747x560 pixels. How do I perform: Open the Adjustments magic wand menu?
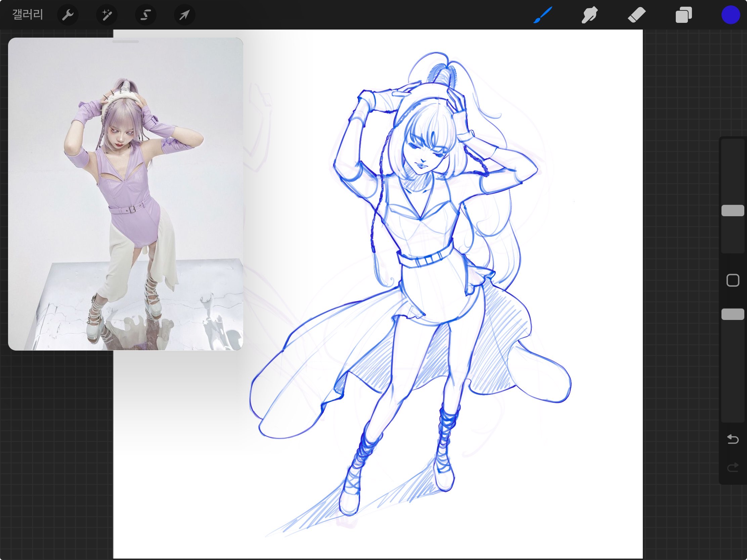tap(107, 15)
